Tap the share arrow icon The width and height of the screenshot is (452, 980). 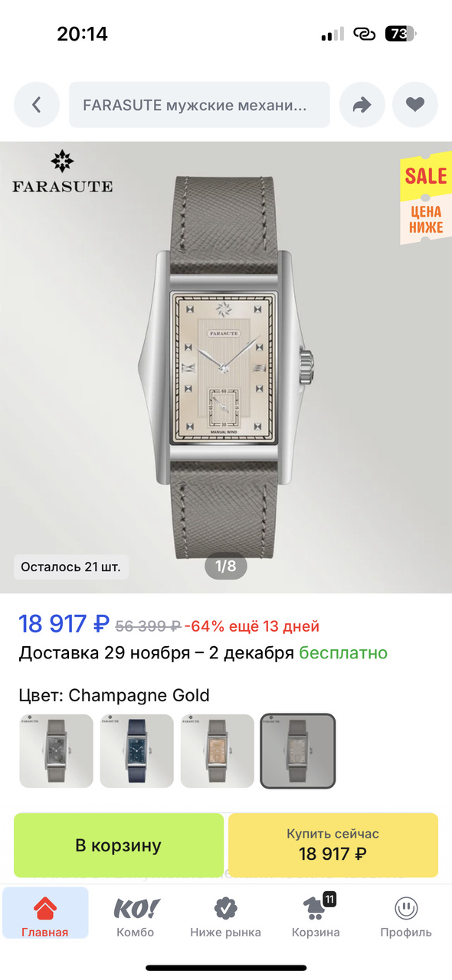362,105
